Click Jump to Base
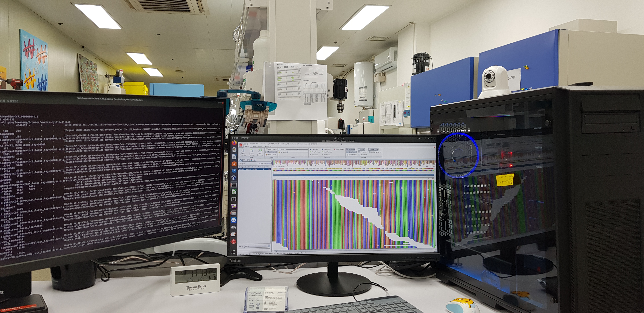Image resolution: width=644 pixels, height=313 pixels. (x=339, y=149)
